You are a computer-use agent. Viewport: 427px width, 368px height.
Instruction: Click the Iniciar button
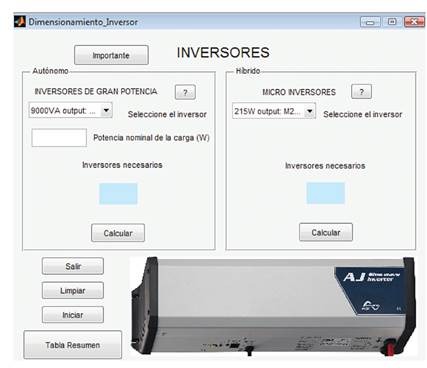pyautogui.click(x=73, y=315)
